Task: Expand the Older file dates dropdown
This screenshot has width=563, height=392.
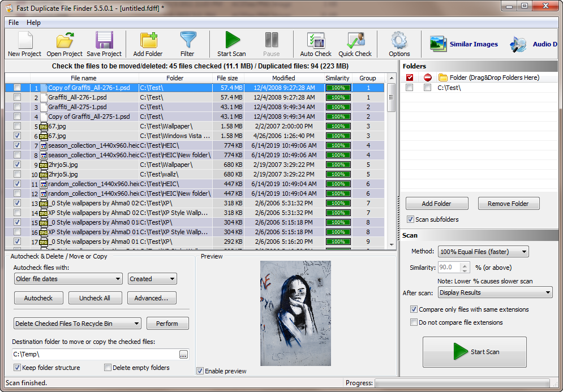Action: point(68,279)
